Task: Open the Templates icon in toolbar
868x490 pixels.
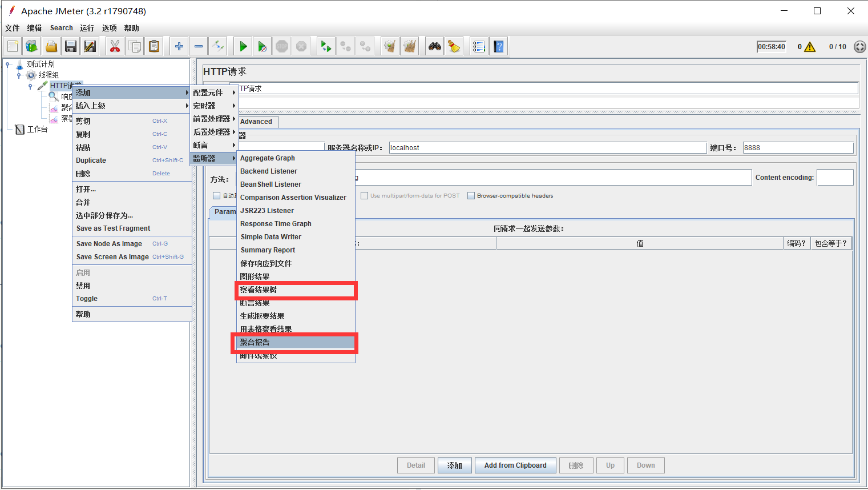Action: click(x=32, y=46)
